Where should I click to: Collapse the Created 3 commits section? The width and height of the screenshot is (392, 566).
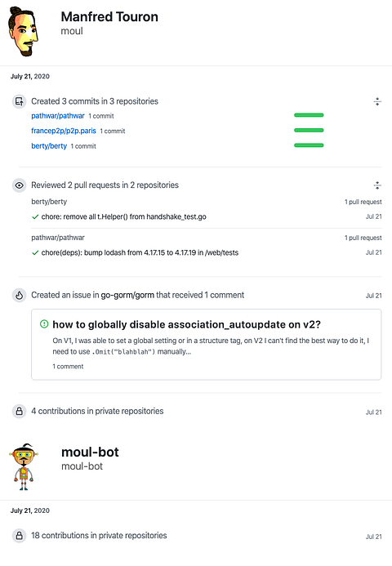pyautogui.click(x=377, y=101)
